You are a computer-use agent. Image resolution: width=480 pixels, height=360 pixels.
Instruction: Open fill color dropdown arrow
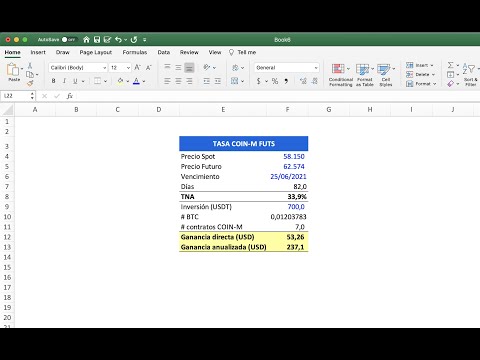(128, 81)
